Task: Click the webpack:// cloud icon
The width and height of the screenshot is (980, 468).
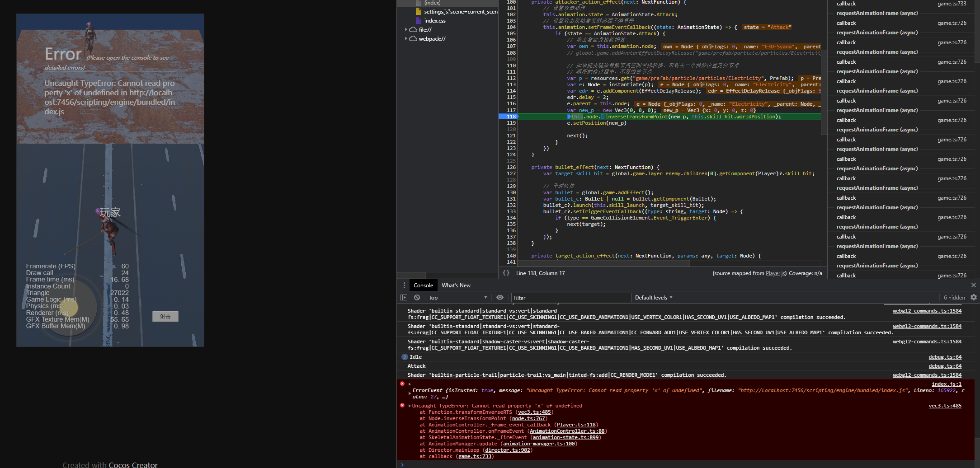Action: (x=413, y=39)
